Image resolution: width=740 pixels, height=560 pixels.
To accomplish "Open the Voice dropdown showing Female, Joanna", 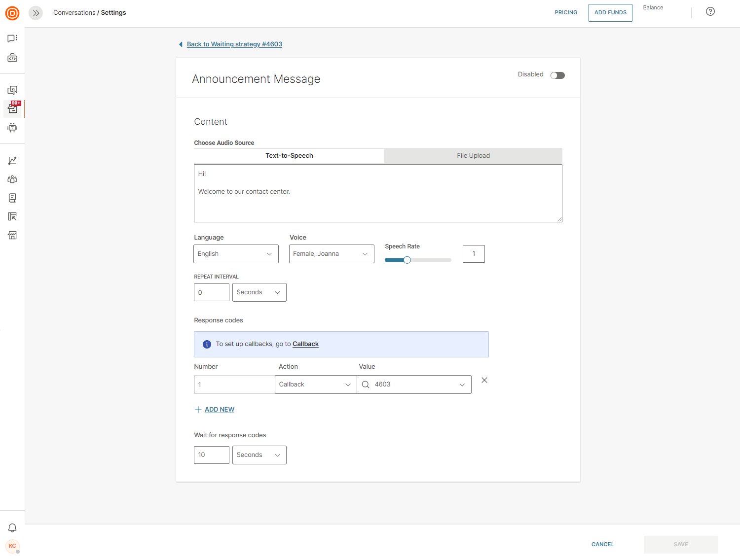I will tap(331, 254).
